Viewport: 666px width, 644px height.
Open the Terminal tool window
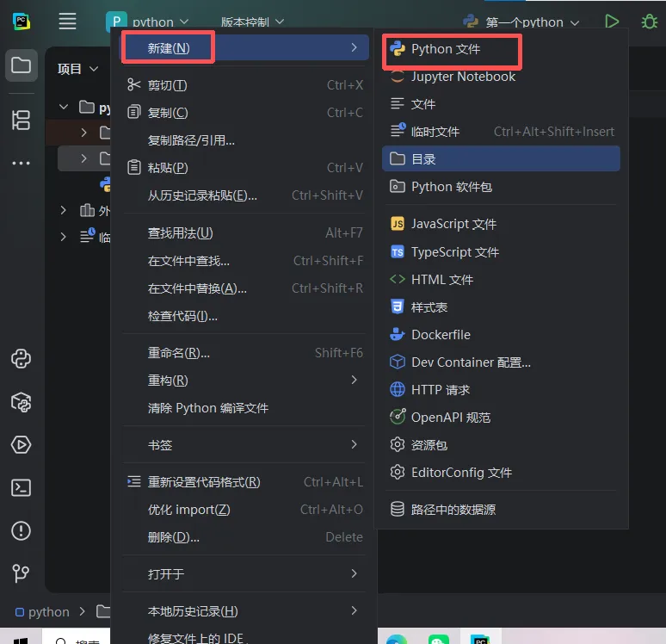coord(21,488)
